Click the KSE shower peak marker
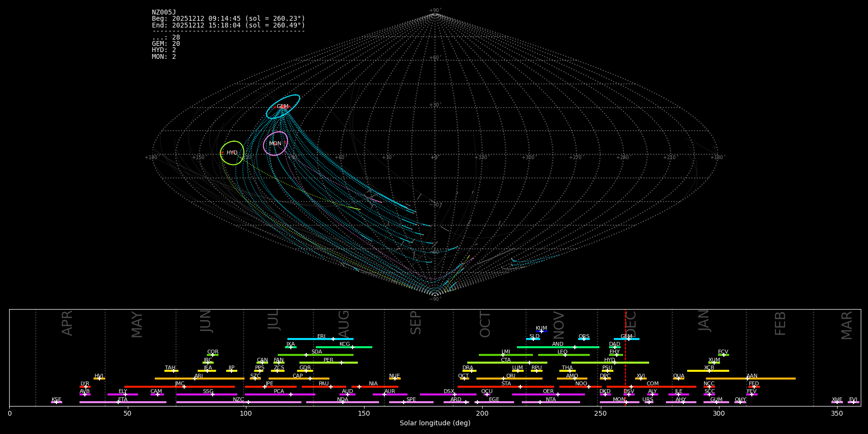The height and width of the screenshot is (434, 868). pyautogui.click(x=56, y=402)
